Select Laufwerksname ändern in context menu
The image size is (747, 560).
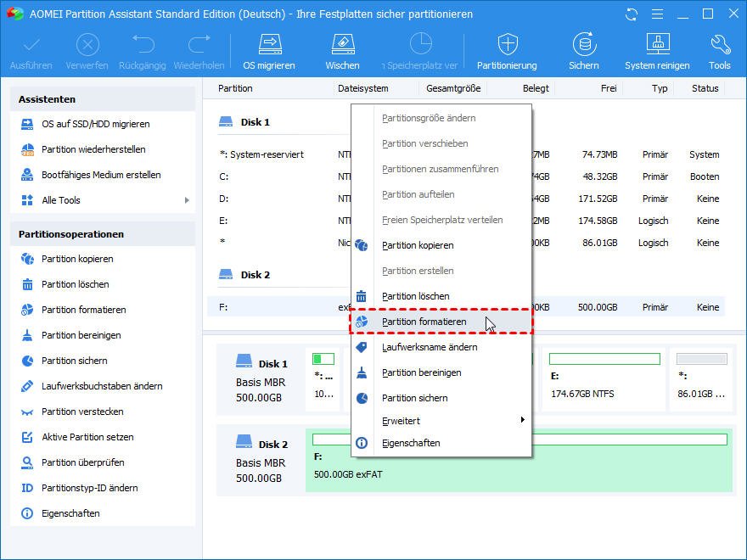click(x=441, y=347)
